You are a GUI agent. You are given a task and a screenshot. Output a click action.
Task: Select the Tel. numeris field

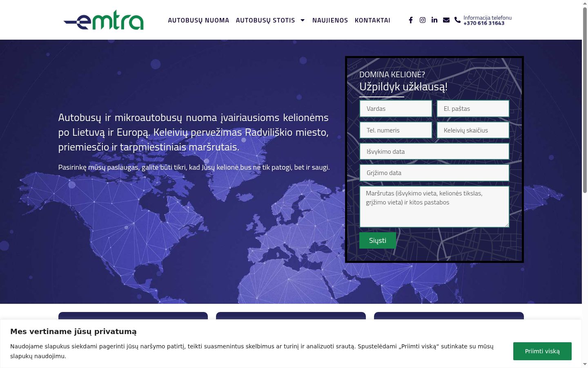[396, 130]
